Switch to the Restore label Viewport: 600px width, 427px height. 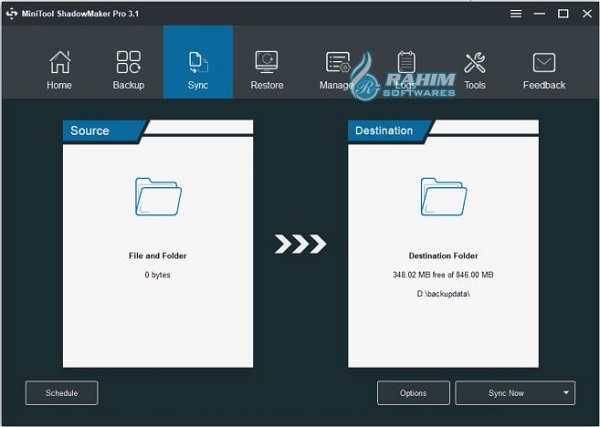tap(267, 85)
